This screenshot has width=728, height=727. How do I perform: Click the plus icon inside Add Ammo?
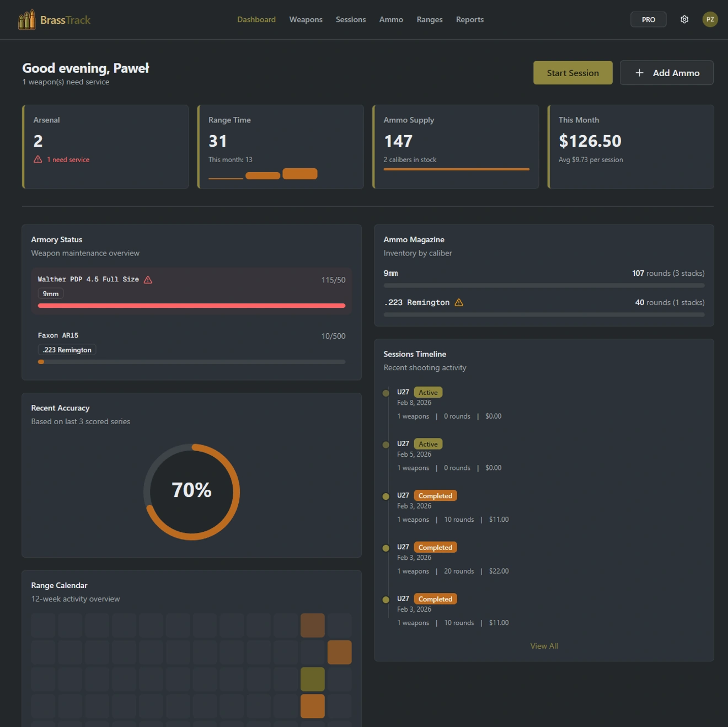point(640,72)
